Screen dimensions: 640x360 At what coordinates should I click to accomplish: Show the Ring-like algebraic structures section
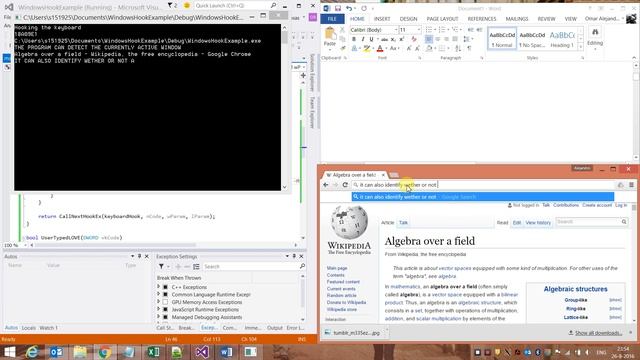coord(615,309)
